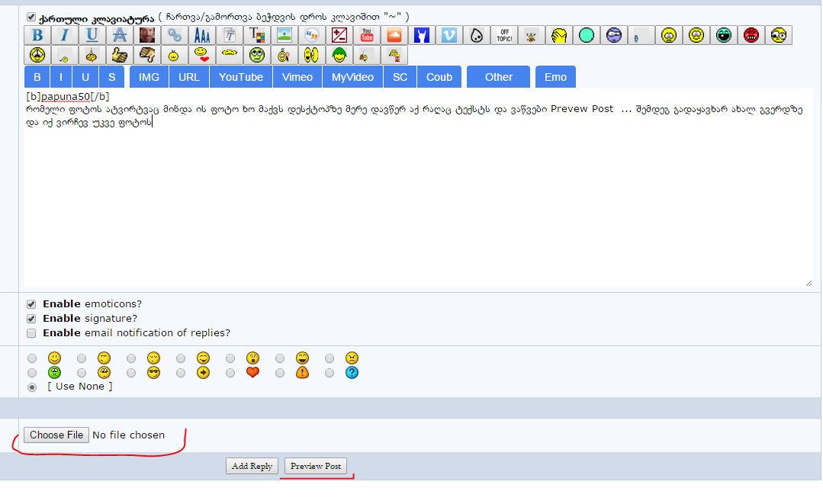Click the blue I tag button
The image size is (823, 504).
(x=61, y=77)
